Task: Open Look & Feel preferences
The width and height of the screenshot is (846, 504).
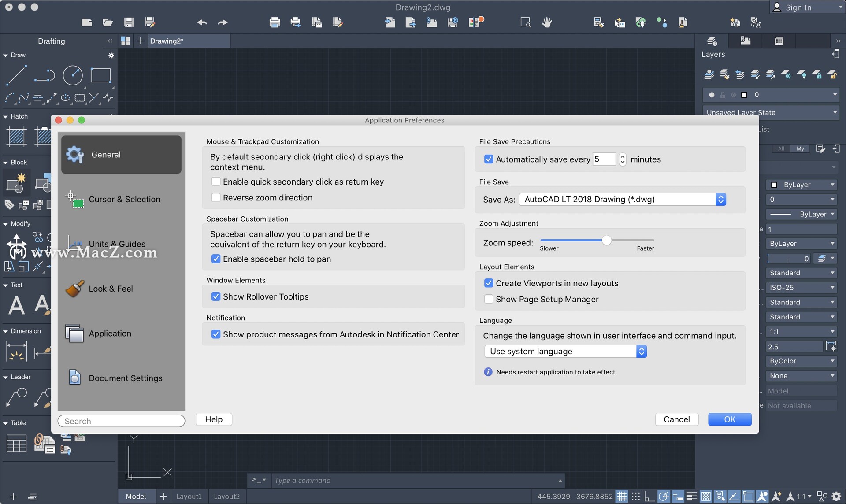Action: (121, 289)
